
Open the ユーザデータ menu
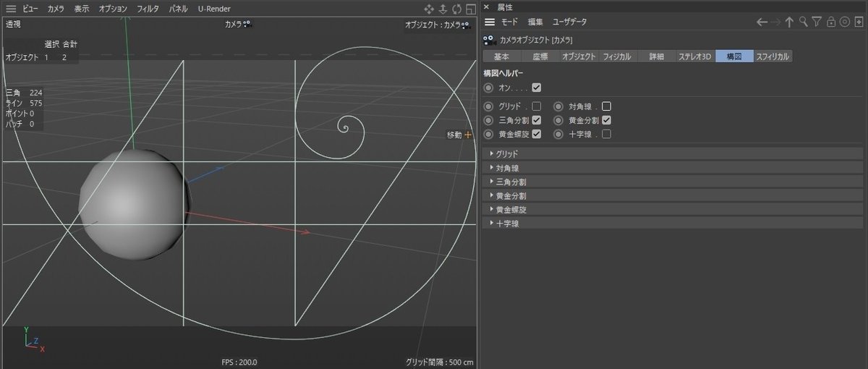pyautogui.click(x=570, y=22)
